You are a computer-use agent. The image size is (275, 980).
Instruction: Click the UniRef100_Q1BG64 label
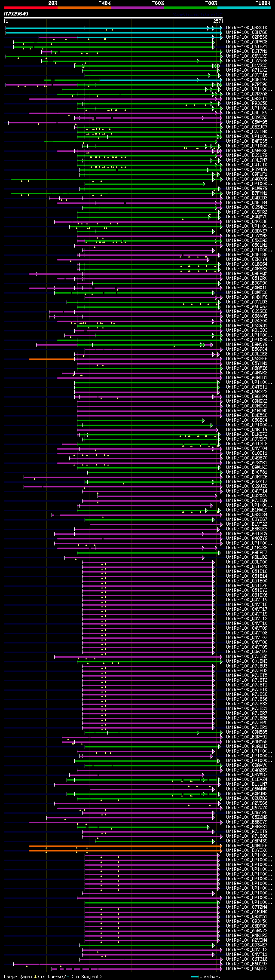tap(247, 264)
